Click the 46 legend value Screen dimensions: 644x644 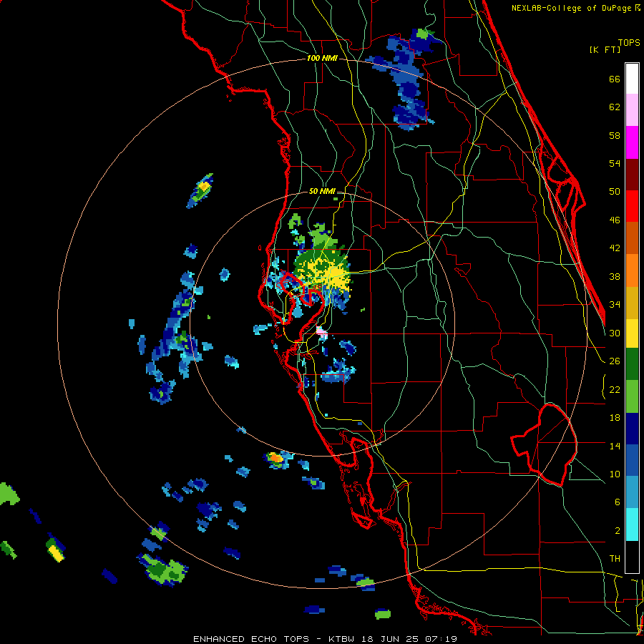click(x=615, y=220)
